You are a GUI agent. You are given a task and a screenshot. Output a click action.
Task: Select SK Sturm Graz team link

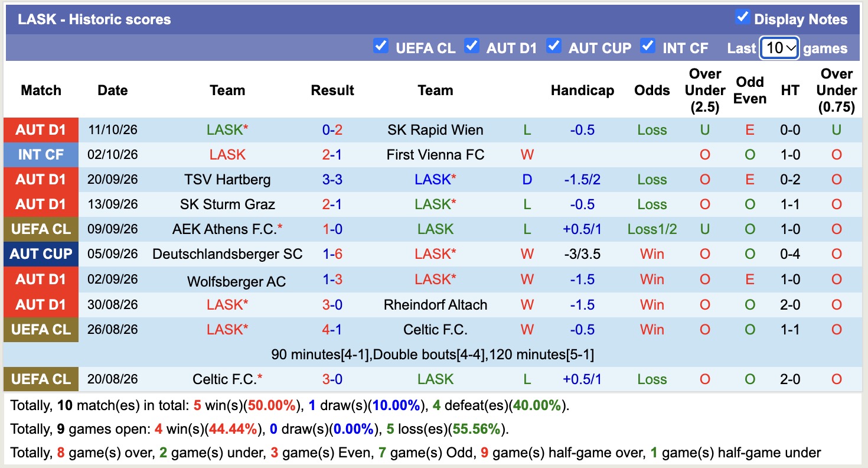click(227, 204)
